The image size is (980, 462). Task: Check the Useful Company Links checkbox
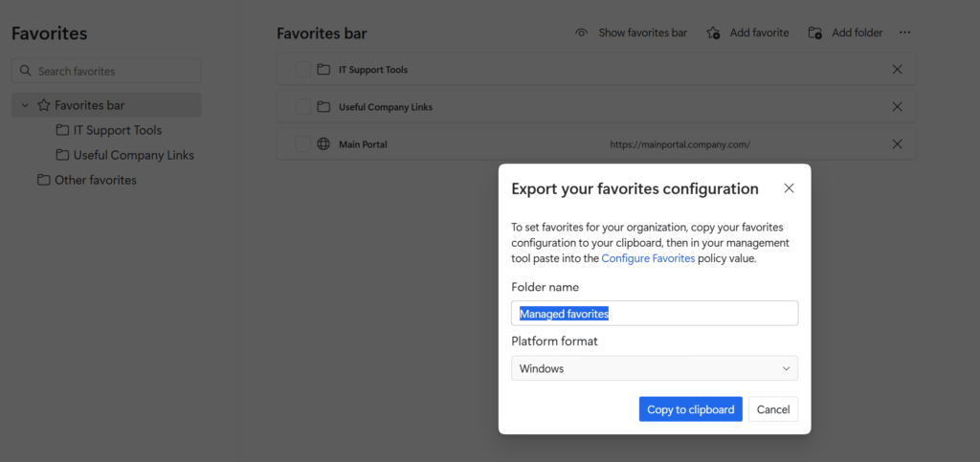[303, 107]
